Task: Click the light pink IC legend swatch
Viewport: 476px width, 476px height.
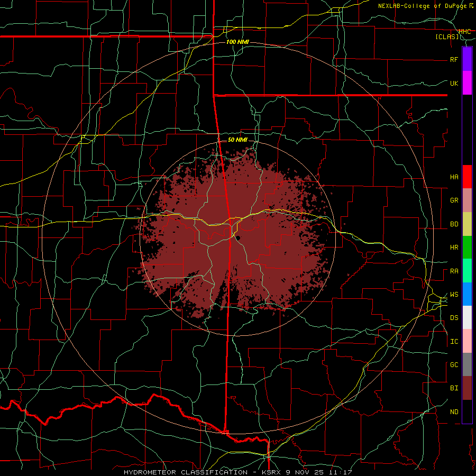Action: [467, 341]
